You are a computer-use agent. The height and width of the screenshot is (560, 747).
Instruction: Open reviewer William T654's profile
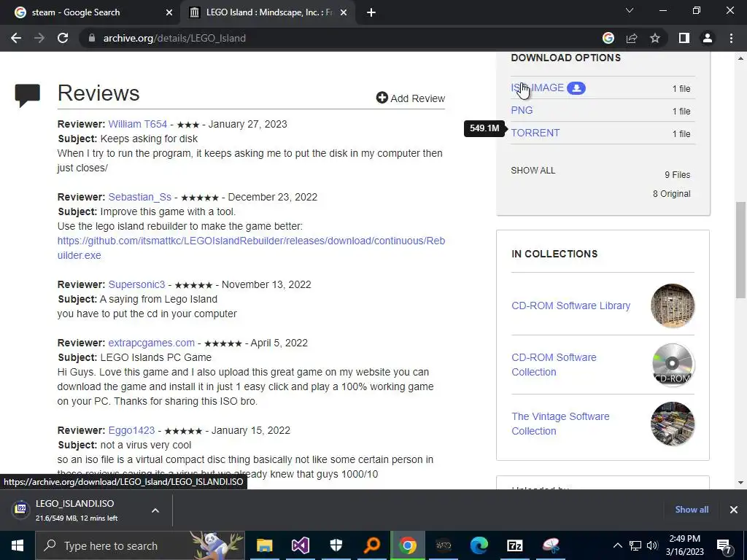click(x=138, y=124)
